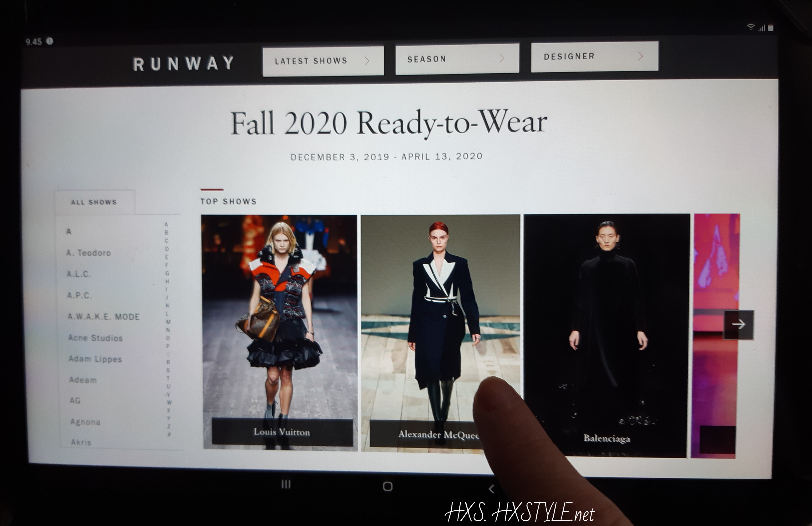Tap the 9.45 clock in status bar
812x526 pixels.
tap(34, 42)
